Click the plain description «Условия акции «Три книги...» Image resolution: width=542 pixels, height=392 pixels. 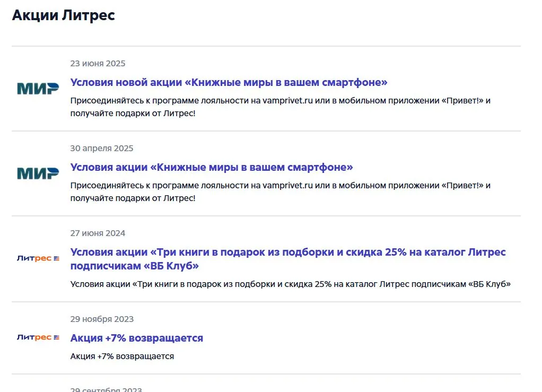coord(291,284)
